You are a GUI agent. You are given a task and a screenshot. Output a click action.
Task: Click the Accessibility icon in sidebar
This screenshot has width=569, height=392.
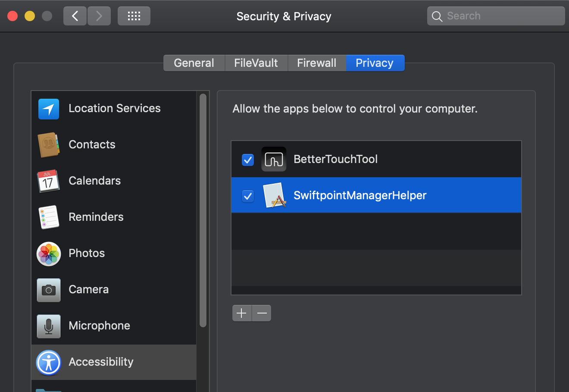click(49, 362)
